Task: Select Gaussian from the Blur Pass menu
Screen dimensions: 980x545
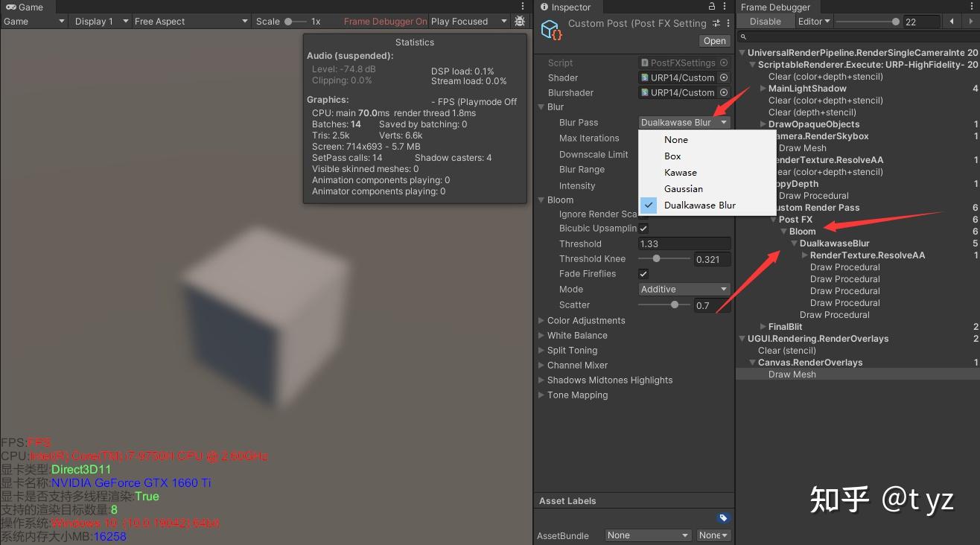Action: (684, 188)
